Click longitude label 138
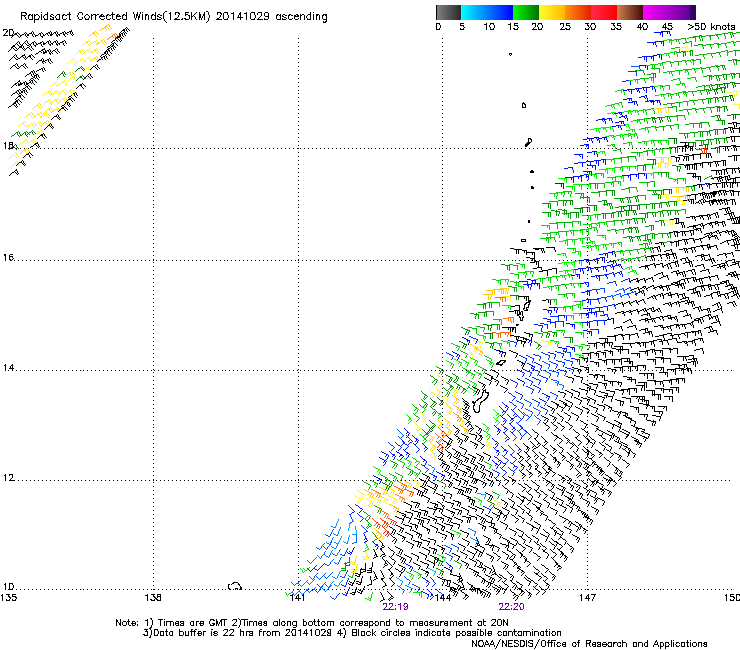This screenshot has width=740, height=650. tap(153, 598)
